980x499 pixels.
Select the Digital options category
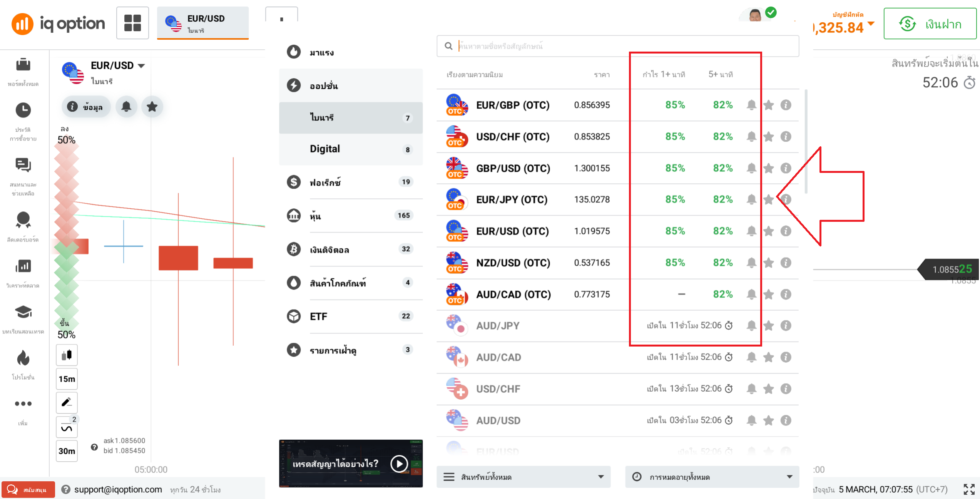(x=351, y=149)
